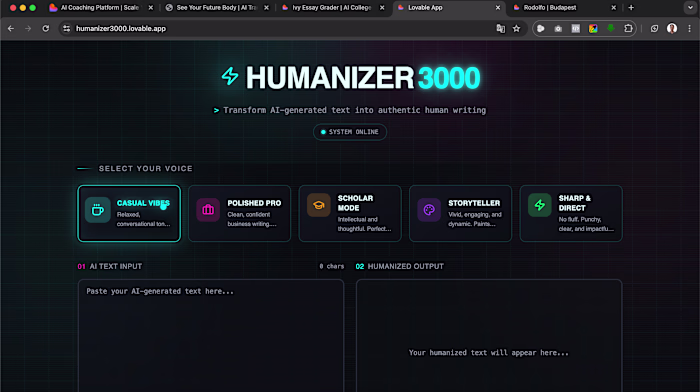Click the green download arrow extension
The height and width of the screenshot is (392, 700).
610,29
